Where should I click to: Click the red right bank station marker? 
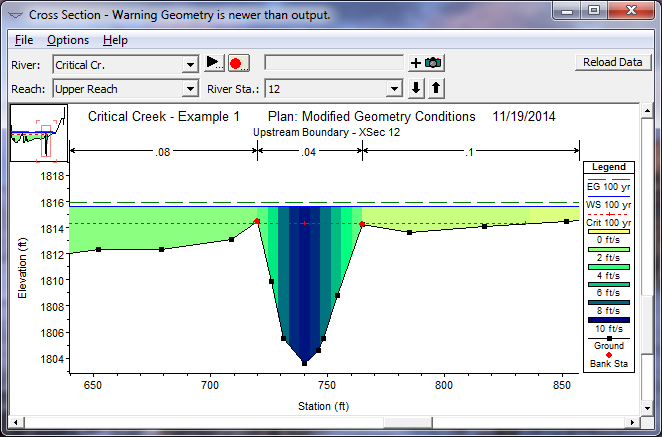pos(362,224)
